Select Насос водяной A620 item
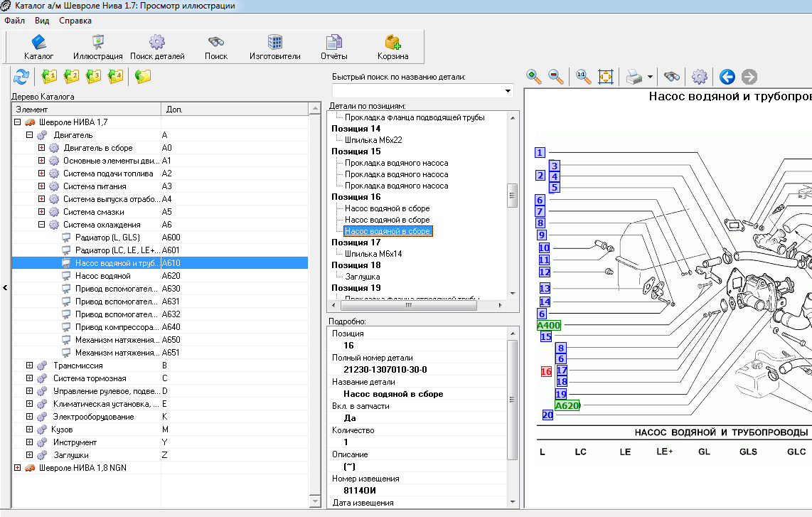Image resolution: width=812 pixels, height=517 pixels. pyautogui.click(x=103, y=276)
